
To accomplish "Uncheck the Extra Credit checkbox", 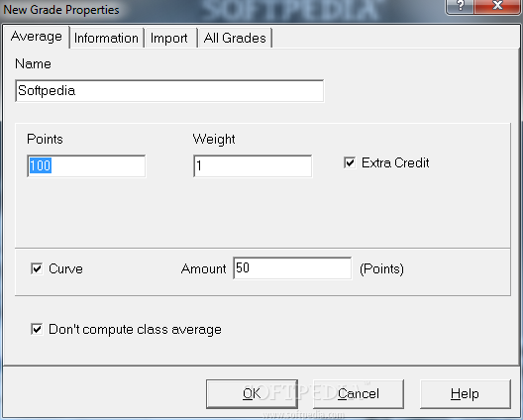I will point(350,162).
